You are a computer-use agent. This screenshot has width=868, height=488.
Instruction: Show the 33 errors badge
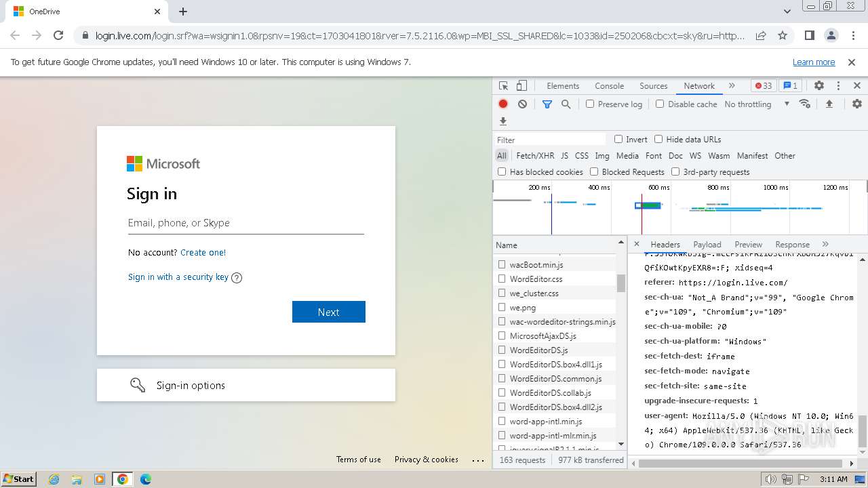coord(764,86)
